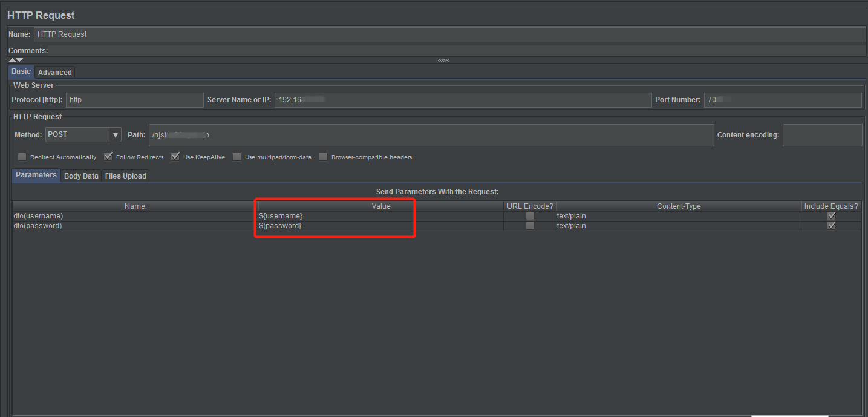This screenshot has width=868, height=417.
Task: Click the split pane divider handle
Action: pos(443,60)
